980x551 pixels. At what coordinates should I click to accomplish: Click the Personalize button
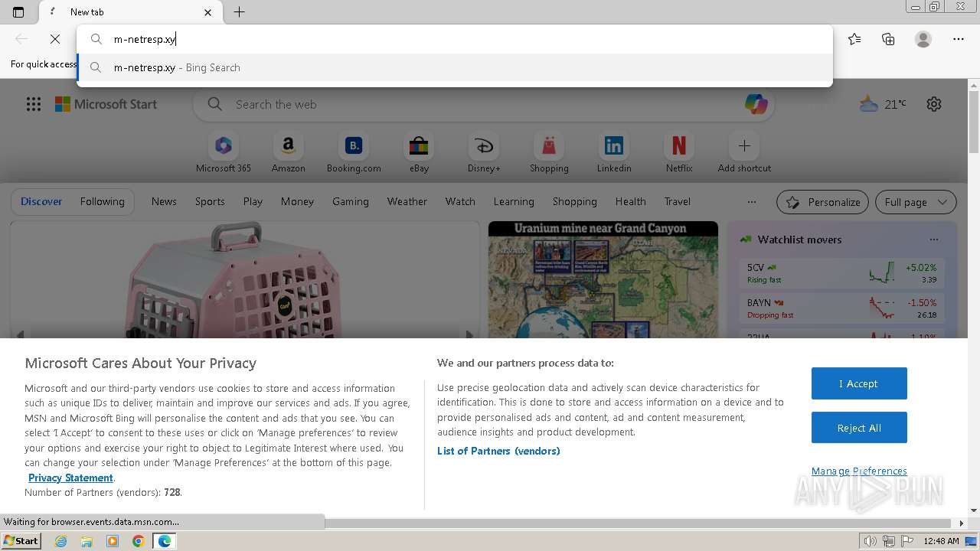[822, 202]
